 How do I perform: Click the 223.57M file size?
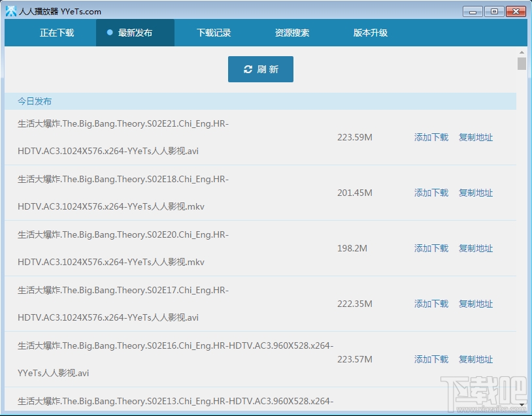point(354,359)
